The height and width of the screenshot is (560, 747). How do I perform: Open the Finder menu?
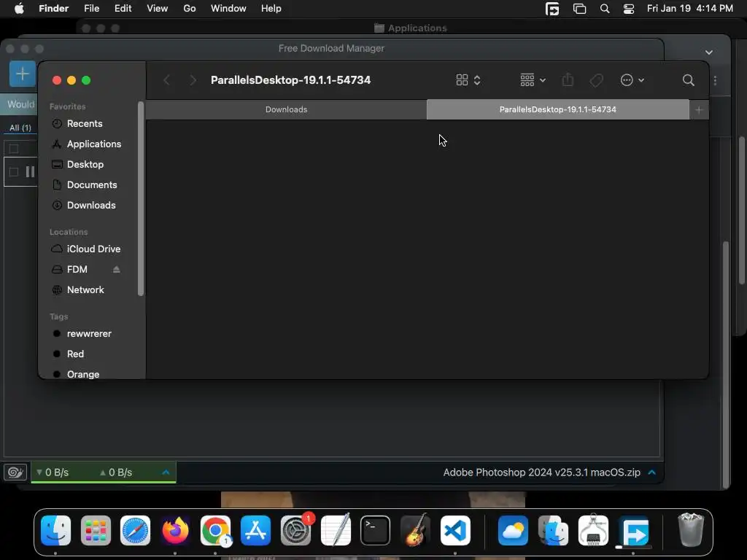53,9
